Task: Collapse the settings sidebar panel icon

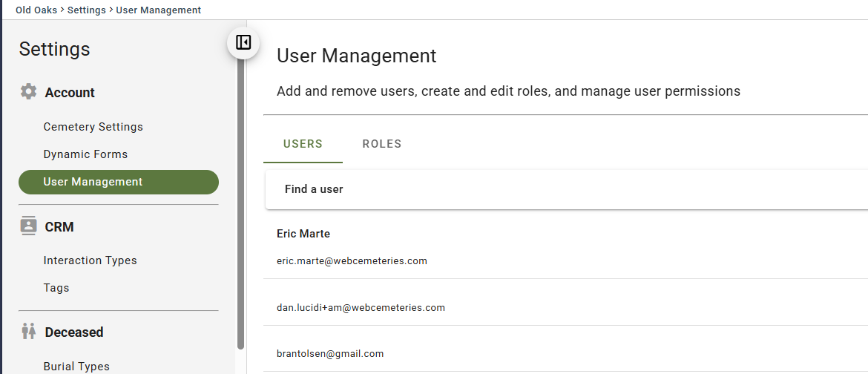Action: (x=243, y=42)
